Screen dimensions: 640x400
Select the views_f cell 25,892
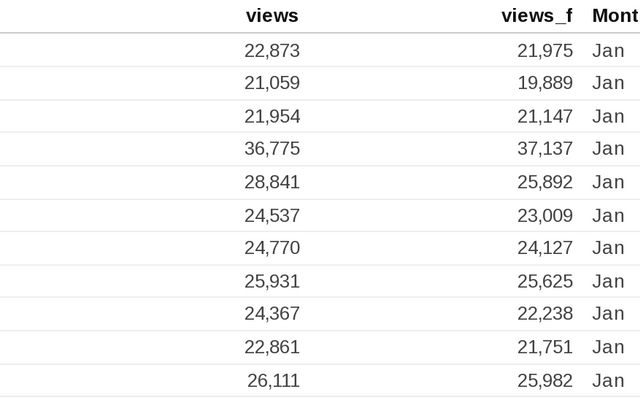[545, 182]
